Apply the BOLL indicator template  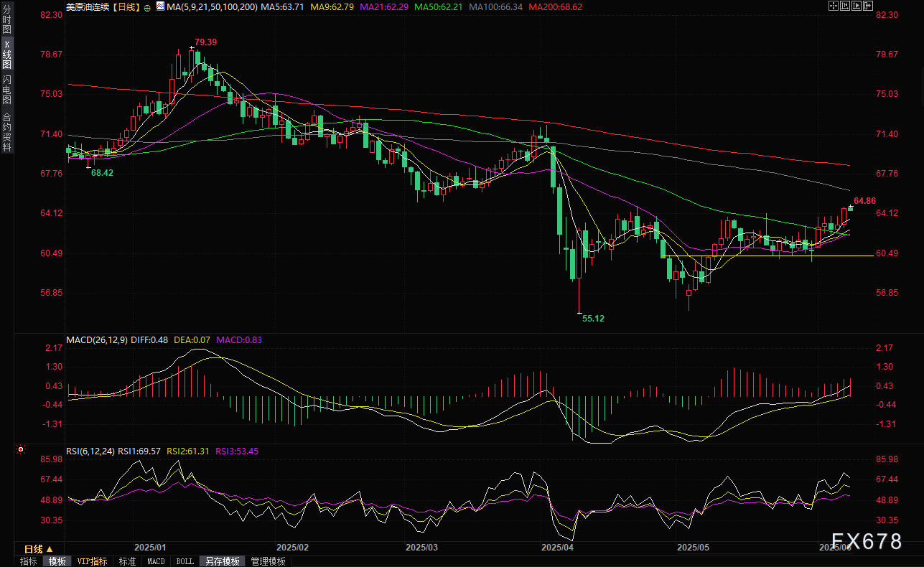point(185,561)
